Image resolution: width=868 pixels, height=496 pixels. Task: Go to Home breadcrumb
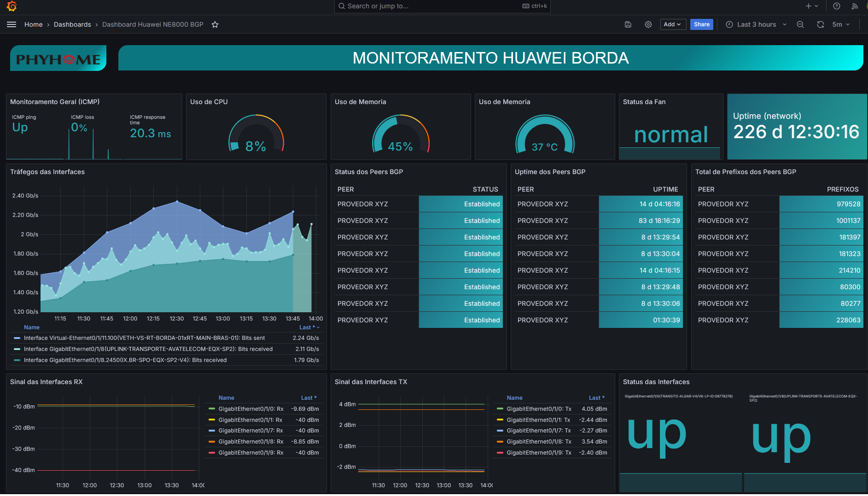coord(33,24)
